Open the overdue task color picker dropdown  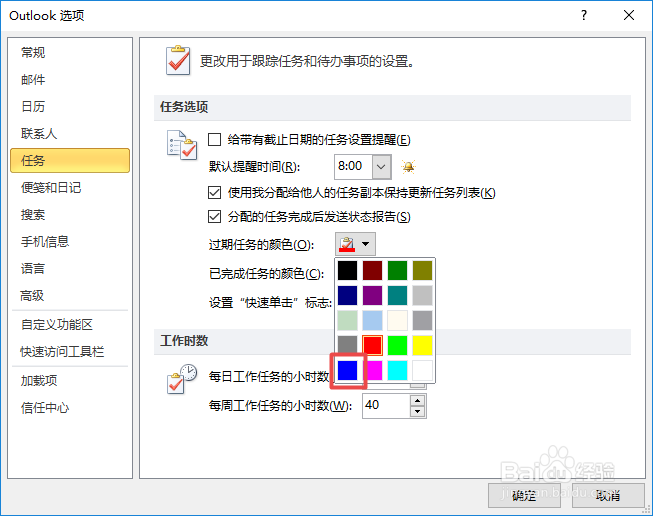coord(355,244)
